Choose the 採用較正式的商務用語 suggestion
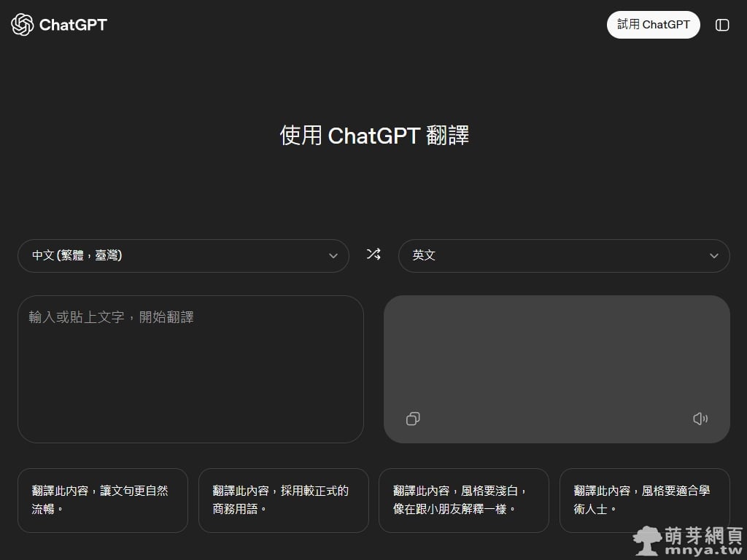This screenshot has width=747, height=560. (x=283, y=500)
